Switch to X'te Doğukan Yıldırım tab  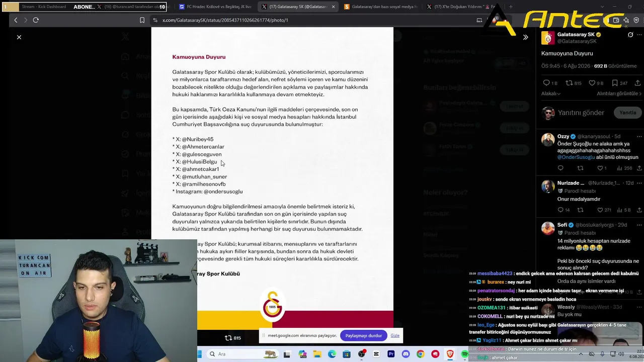(463, 7)
